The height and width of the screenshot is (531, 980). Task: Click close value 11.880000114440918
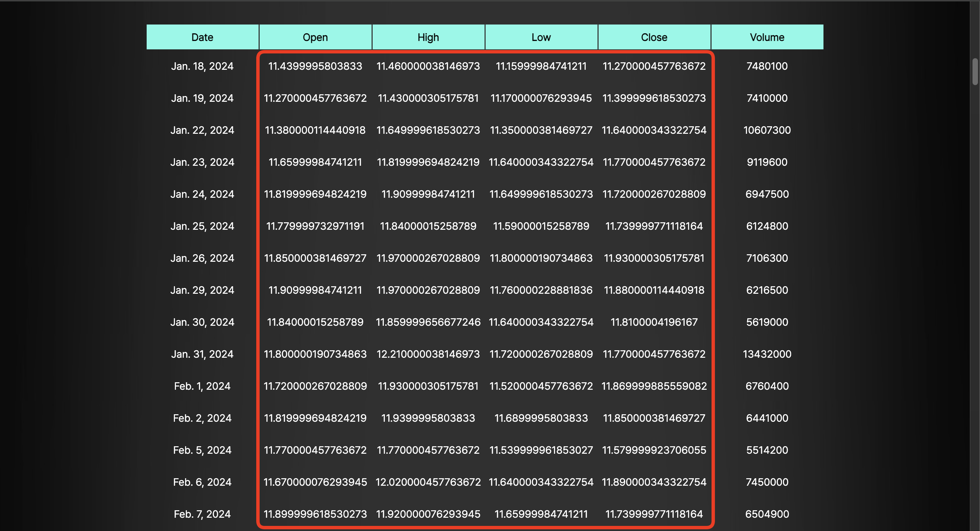pyautogui.click(x=654, y=290)
